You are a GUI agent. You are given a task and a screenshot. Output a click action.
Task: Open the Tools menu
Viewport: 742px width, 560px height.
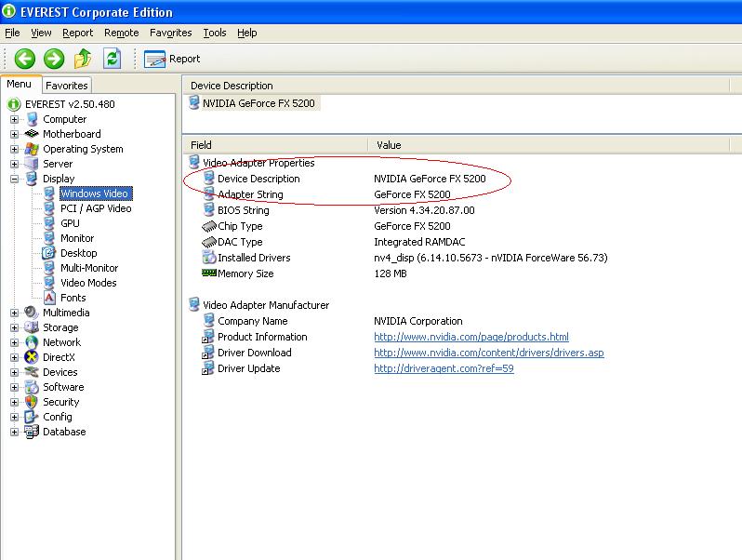(215, 33)
